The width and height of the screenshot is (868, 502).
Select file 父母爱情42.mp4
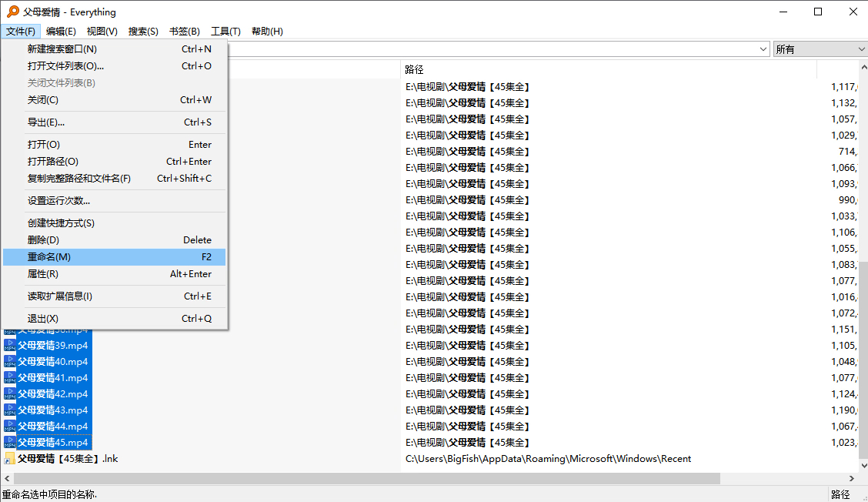tap(52, 393)
